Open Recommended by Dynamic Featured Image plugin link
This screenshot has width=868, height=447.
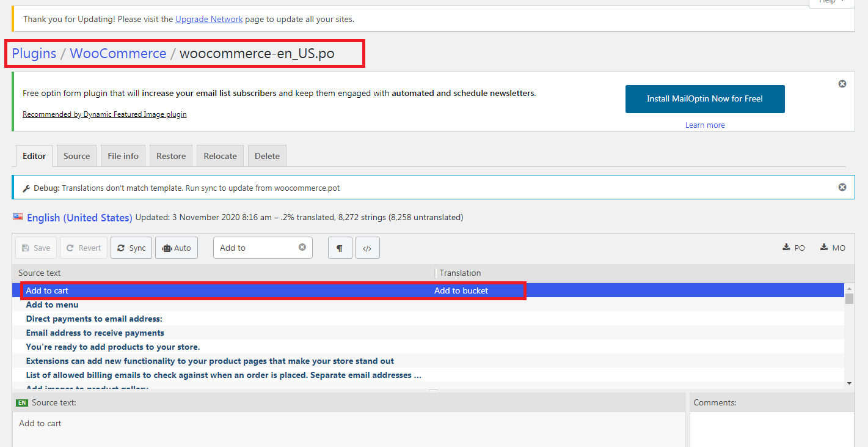pyautogui.click(x=104, y=114)
